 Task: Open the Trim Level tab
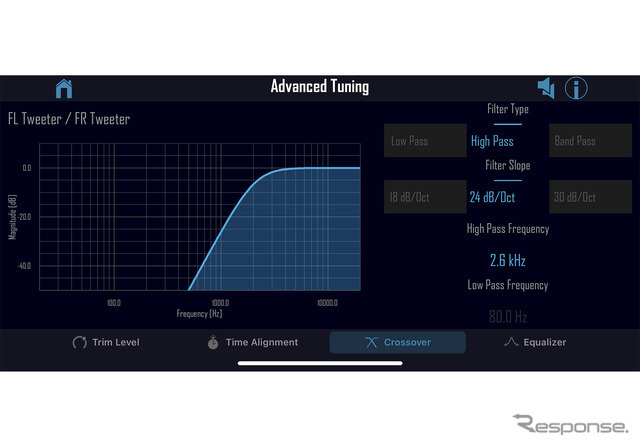click(106, 342)
